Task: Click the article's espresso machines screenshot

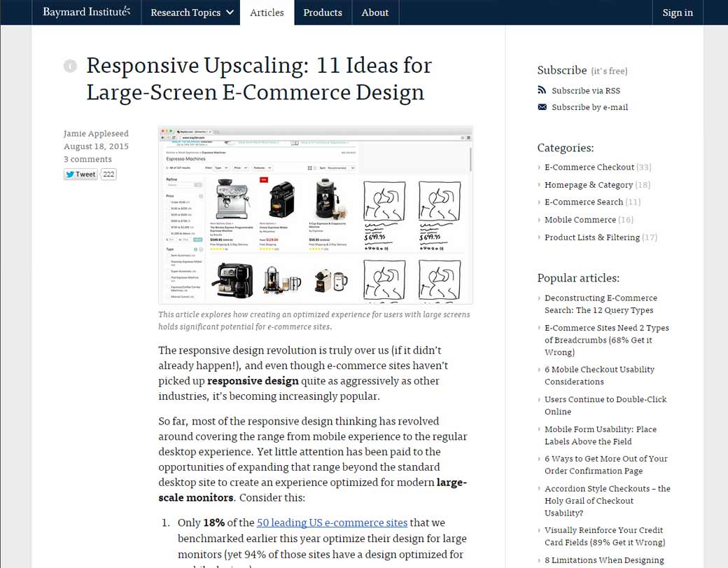Action: (315, 216)
